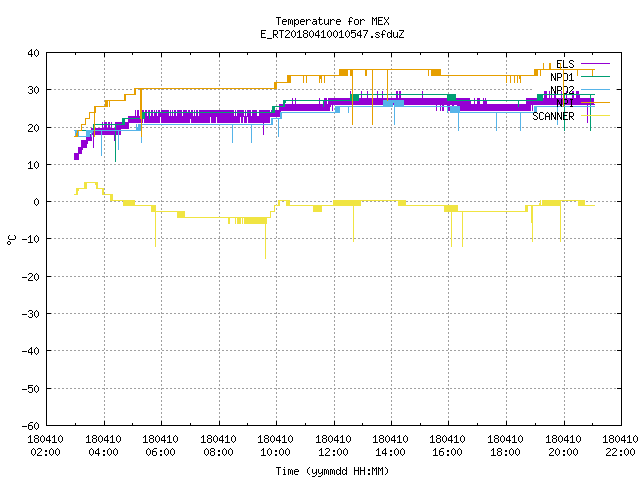Screen dimensions: 640x480
Task: Click the x-axis tick label '12:00'
Action: click(333, 452)
